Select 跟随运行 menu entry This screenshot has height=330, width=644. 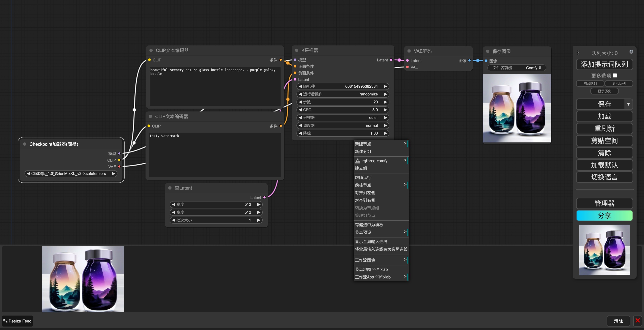381,178
